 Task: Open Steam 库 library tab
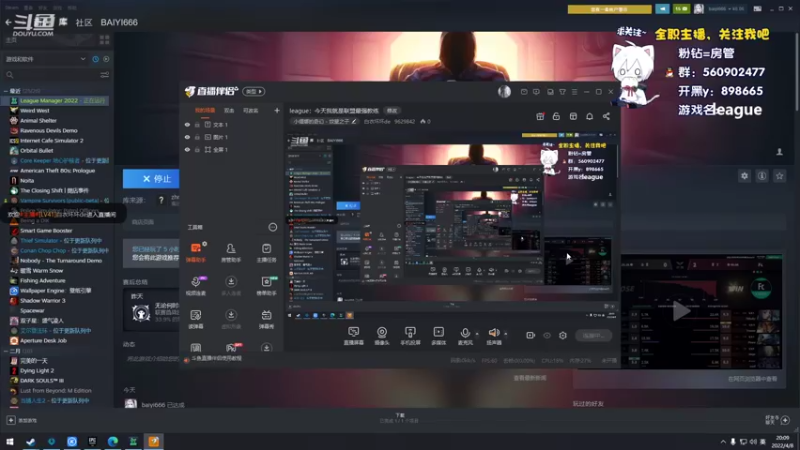pos(63,22)
